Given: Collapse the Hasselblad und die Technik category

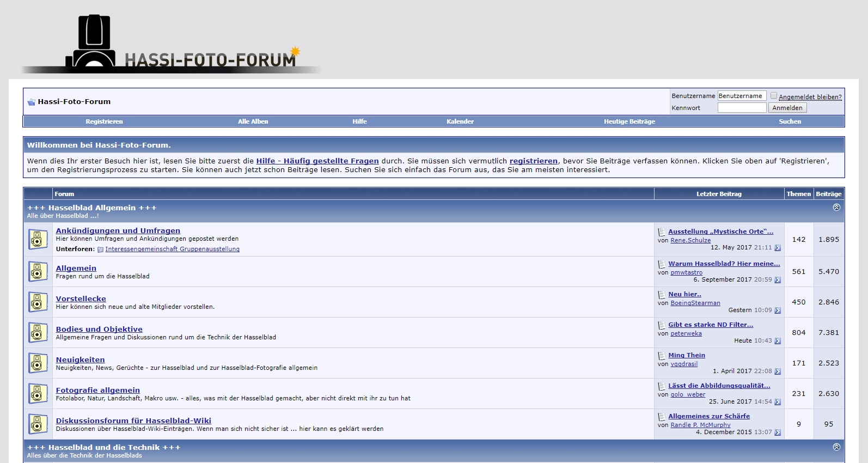Looking at the screenshot, I should coord(836,447).
